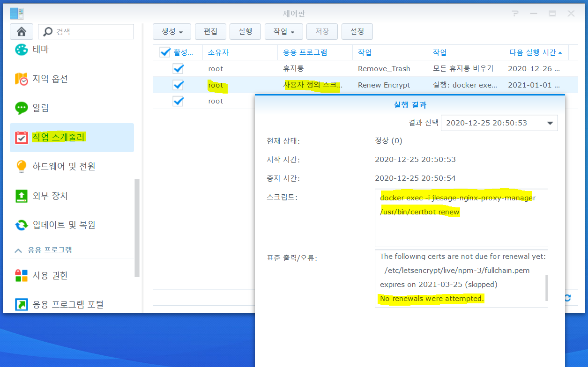Click the 사용자 정의 스크립트 cell

click(x=313, y=85)
